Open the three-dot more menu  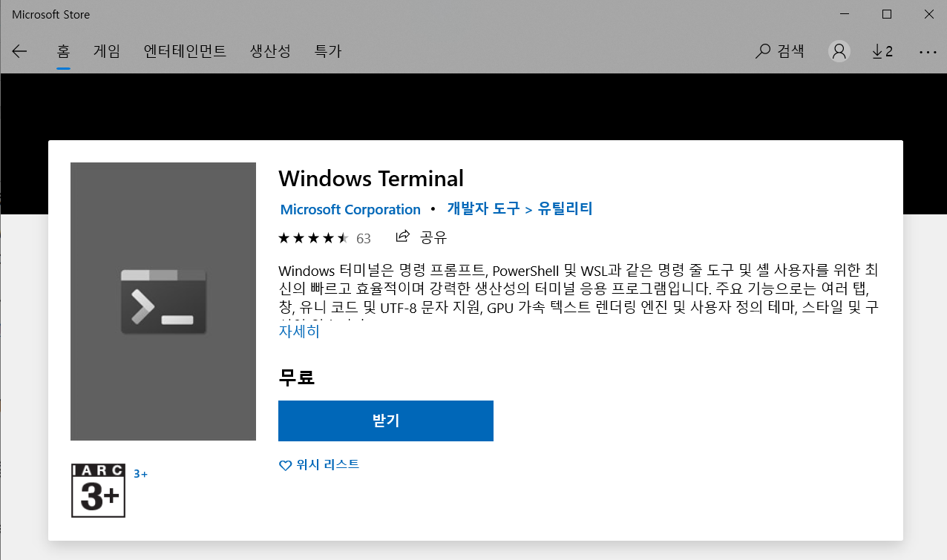tap(928, 52)
